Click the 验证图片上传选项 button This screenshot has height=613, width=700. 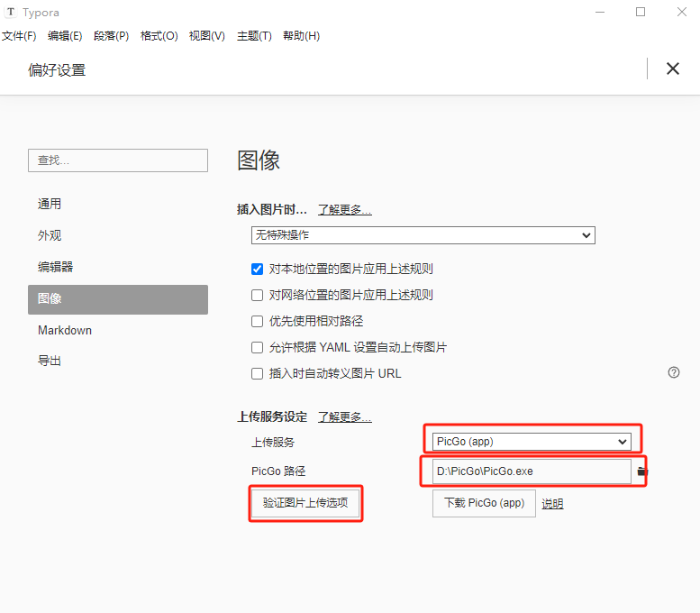coord(305,503)
